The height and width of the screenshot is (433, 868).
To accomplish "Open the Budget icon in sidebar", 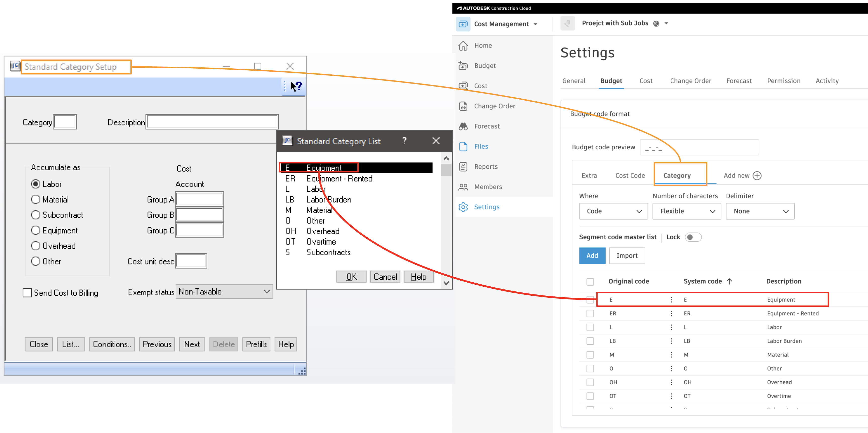I will click(463, 66).
